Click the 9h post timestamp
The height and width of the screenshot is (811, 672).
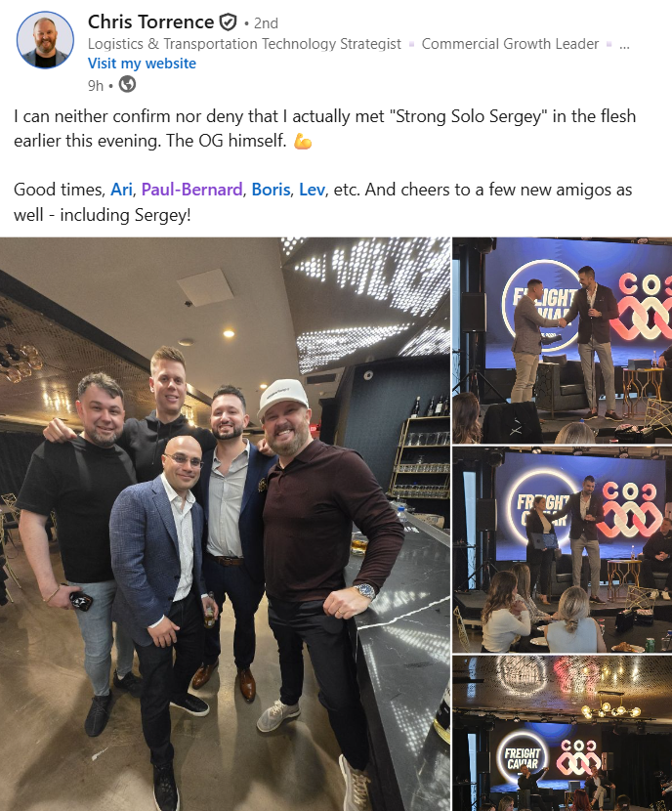[x=96, y=85]
